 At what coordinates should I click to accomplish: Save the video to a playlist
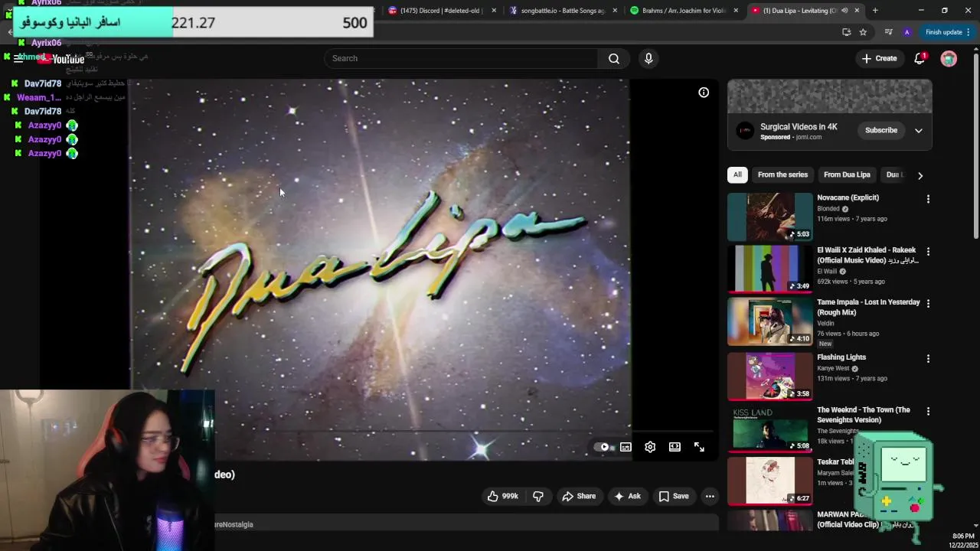pos(674,496)
